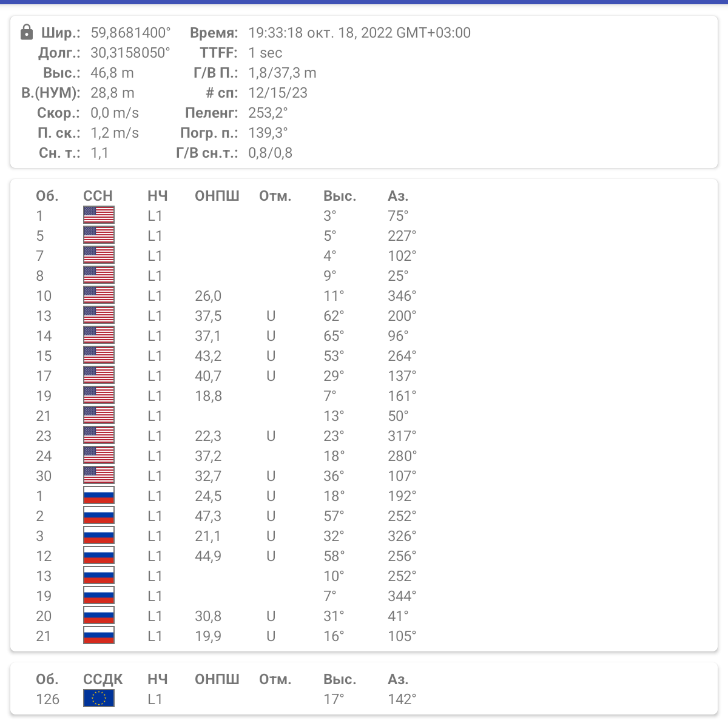Select the latitude value 59,8681400°

tap(130, 33)
